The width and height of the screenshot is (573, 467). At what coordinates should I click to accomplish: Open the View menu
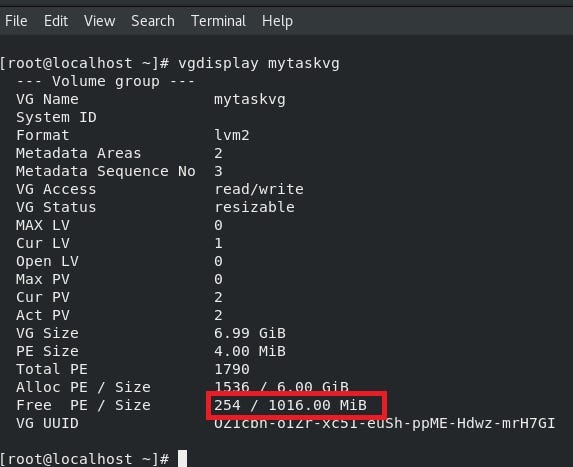click(99, 21)
